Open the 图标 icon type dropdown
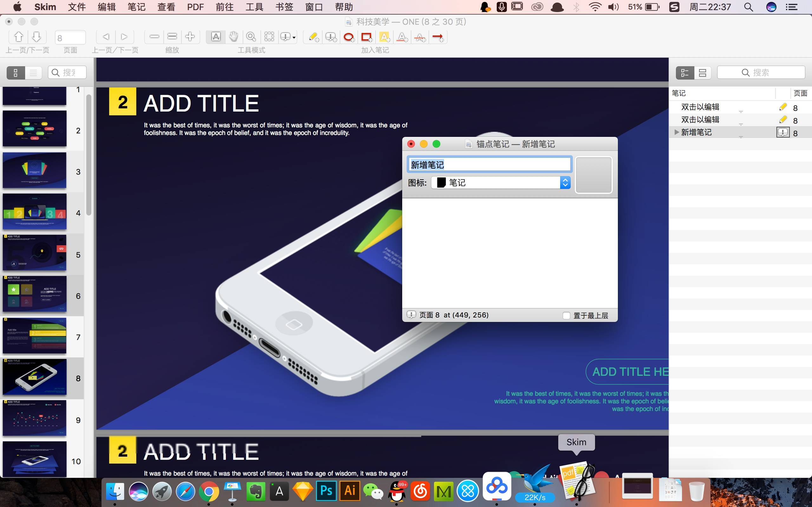Viewport: 812px width, 507px height. 501,183
